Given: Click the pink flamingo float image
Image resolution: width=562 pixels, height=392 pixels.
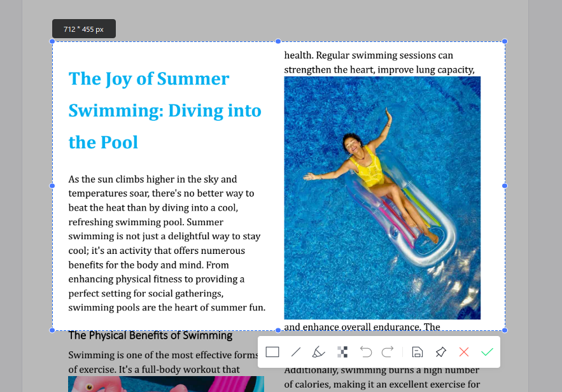Looking at the screenshot, I should pyautogui.click(x=166, y=384).
